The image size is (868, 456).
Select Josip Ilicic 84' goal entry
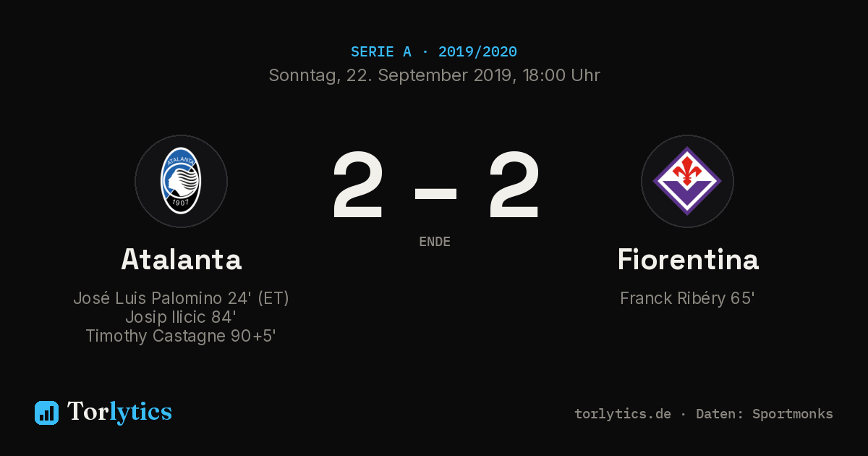click(x=181, y=317)
